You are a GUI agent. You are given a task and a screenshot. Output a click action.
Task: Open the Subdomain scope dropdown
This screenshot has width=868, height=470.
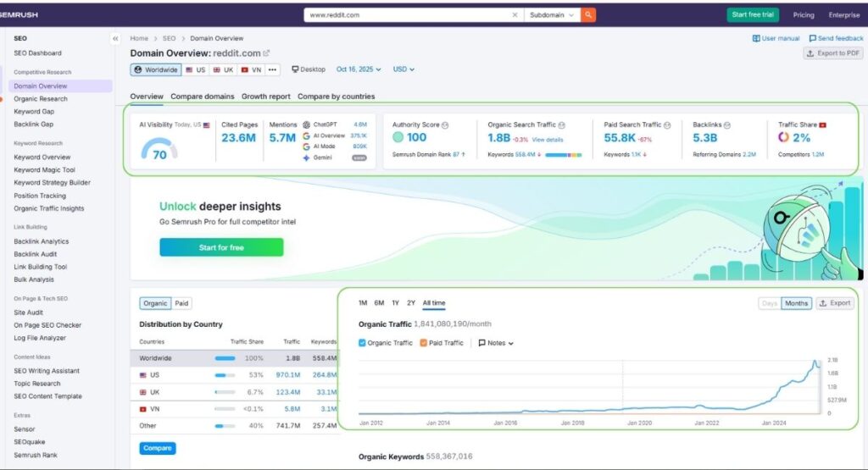click(551, 15)
